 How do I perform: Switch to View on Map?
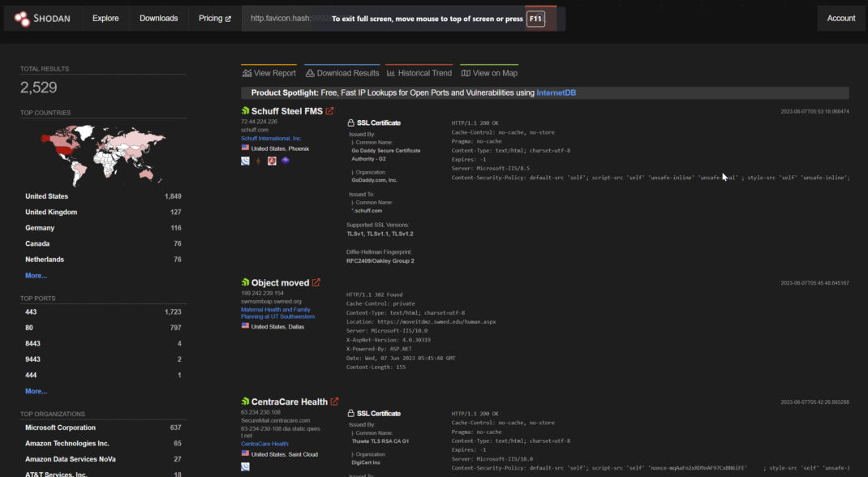coord(489,73)
